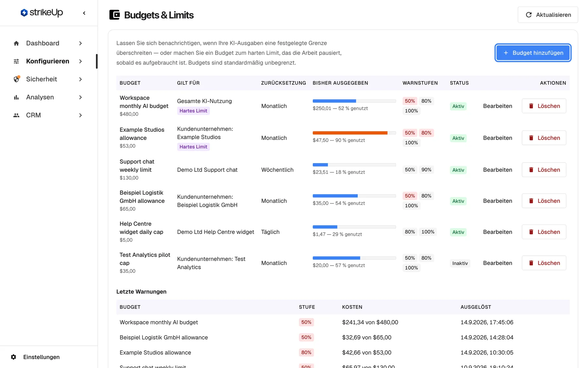
Task: Collapse the sidebar with the left chevron
Action: click(x=84, y=13)
